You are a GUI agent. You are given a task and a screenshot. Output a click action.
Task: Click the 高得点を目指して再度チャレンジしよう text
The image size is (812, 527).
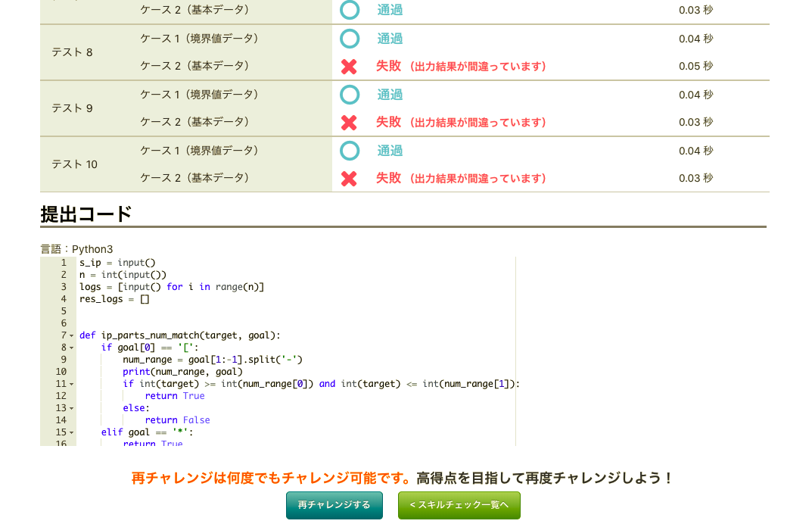[544, 478]
